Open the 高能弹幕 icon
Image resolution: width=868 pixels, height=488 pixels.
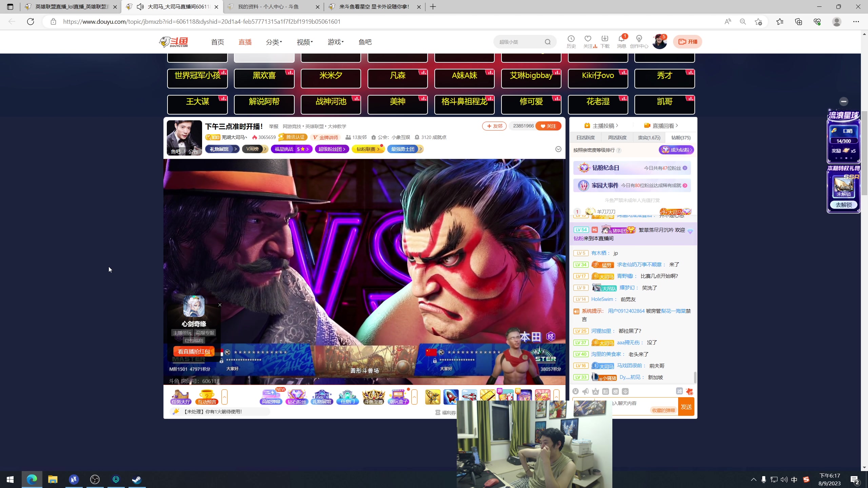271,397
